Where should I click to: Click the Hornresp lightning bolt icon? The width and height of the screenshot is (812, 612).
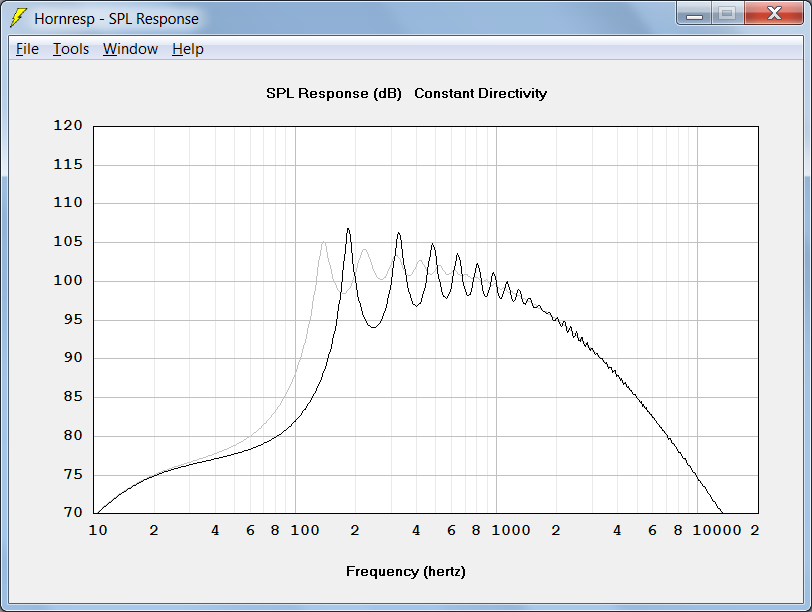[19, 18]
